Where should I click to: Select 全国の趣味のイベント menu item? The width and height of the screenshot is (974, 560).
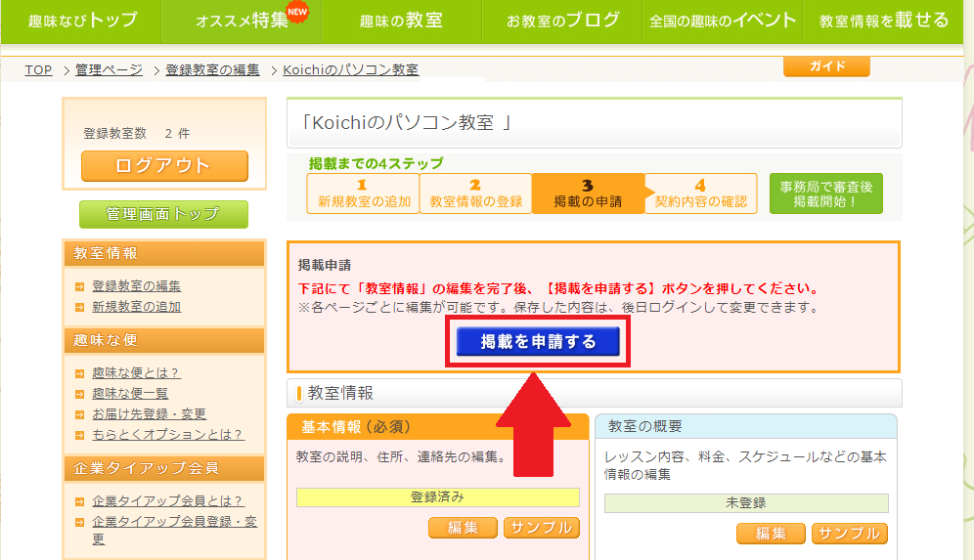722,21
